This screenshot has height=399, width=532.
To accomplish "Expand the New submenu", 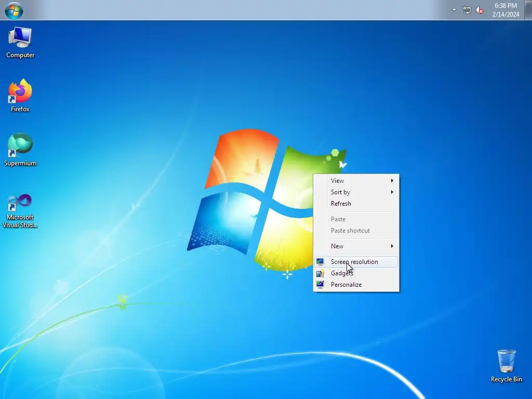I will pyautogui.click(x=356, y=246).
